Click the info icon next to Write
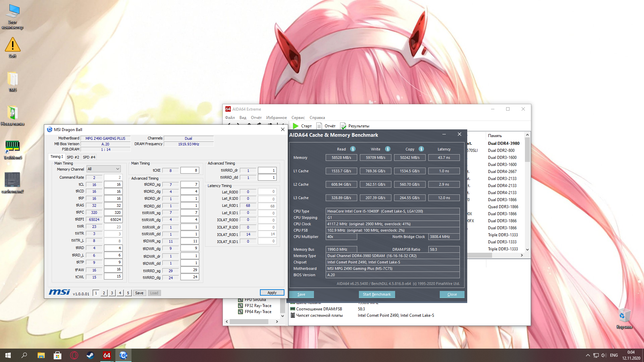Image resolution: width=644 pixels, height=362 pixels. click(x=388, y=149)
